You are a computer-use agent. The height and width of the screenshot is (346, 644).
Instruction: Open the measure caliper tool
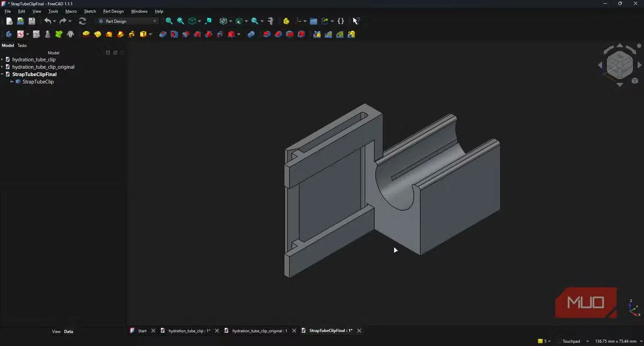click(x=270, y=21)
